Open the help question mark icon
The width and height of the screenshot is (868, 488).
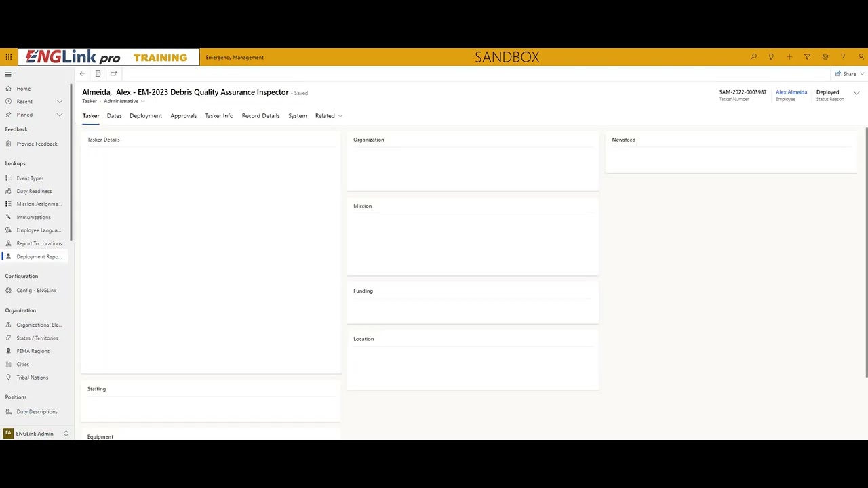tap(843, 57)
